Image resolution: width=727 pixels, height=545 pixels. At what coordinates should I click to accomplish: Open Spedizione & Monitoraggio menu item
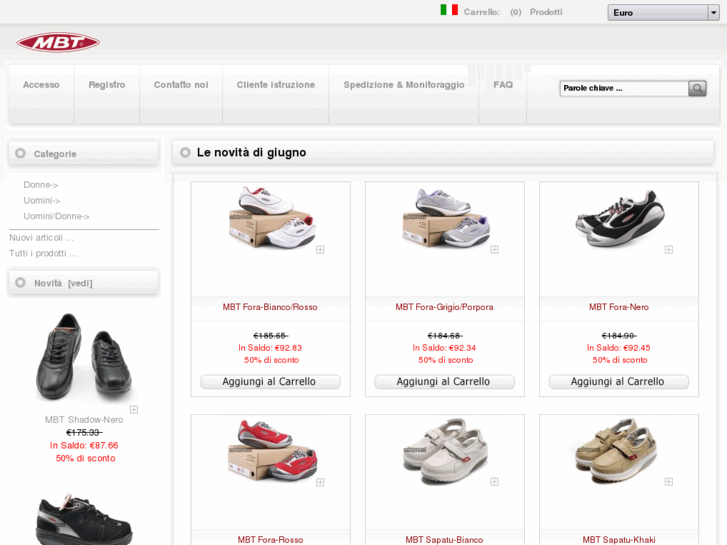tap(404, 85)
